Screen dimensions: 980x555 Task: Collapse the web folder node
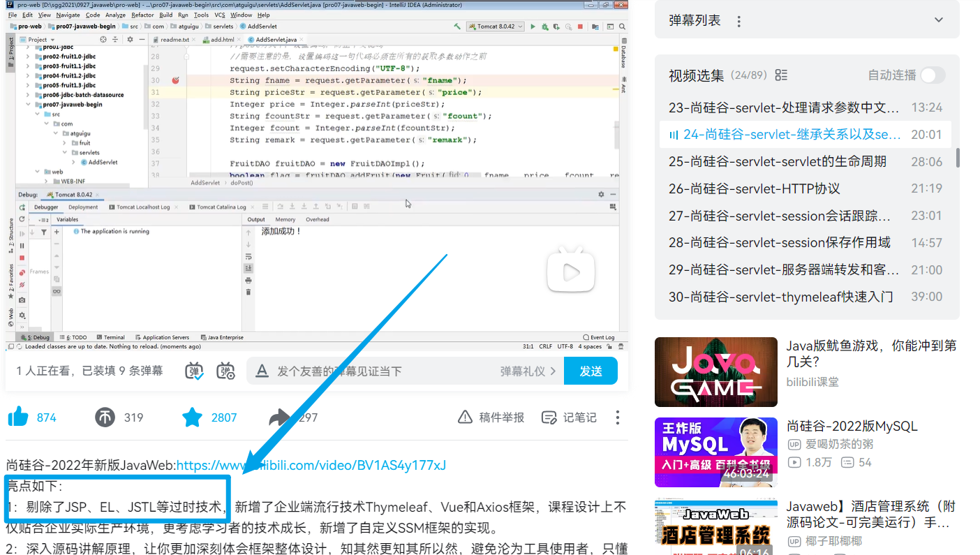(38, 172)
